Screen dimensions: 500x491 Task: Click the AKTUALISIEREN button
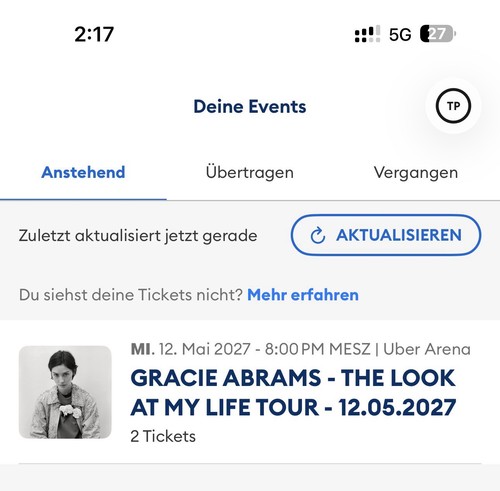pos(386,235)
